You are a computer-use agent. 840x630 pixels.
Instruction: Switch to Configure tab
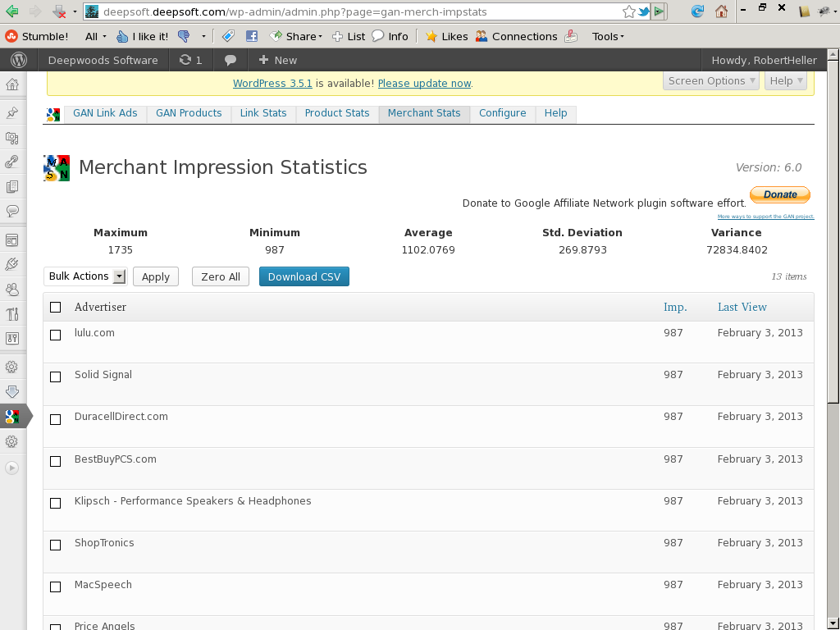(503, 113)
